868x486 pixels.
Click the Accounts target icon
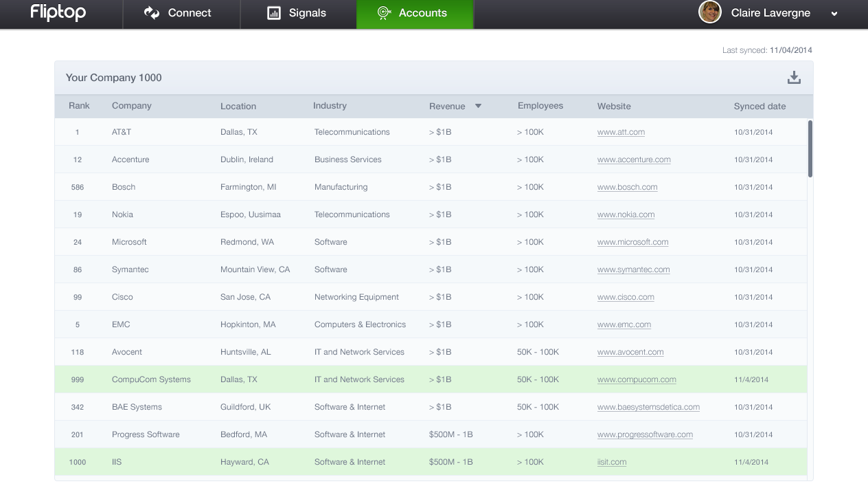pos(384,13)
